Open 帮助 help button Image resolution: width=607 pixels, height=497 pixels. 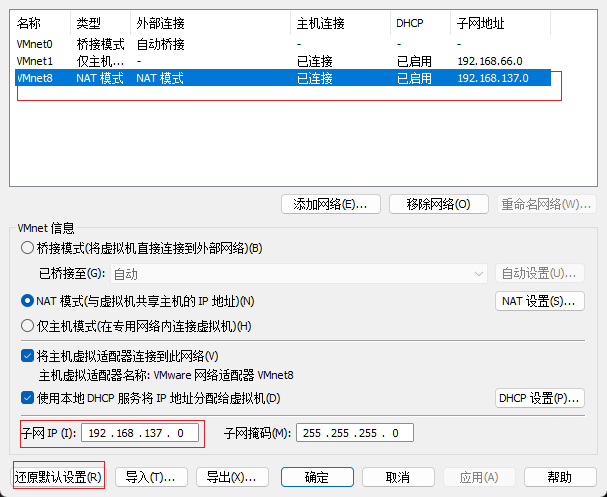coord(560,477)
